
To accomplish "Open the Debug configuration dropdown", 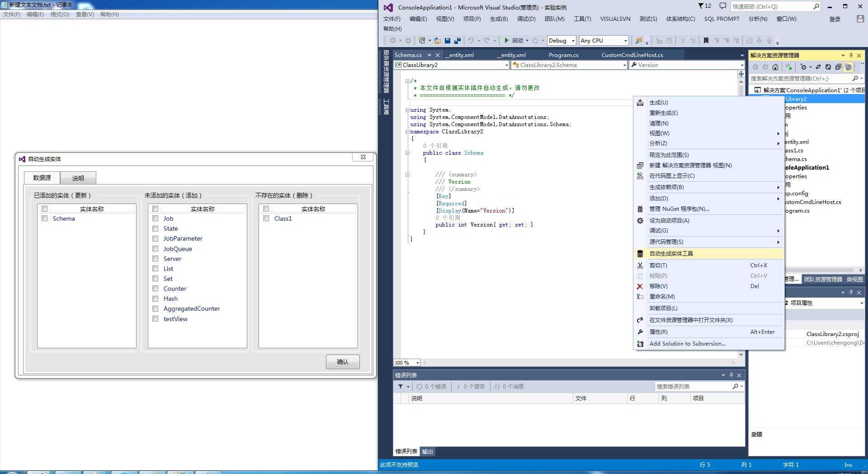I will [x=561, y=41].
